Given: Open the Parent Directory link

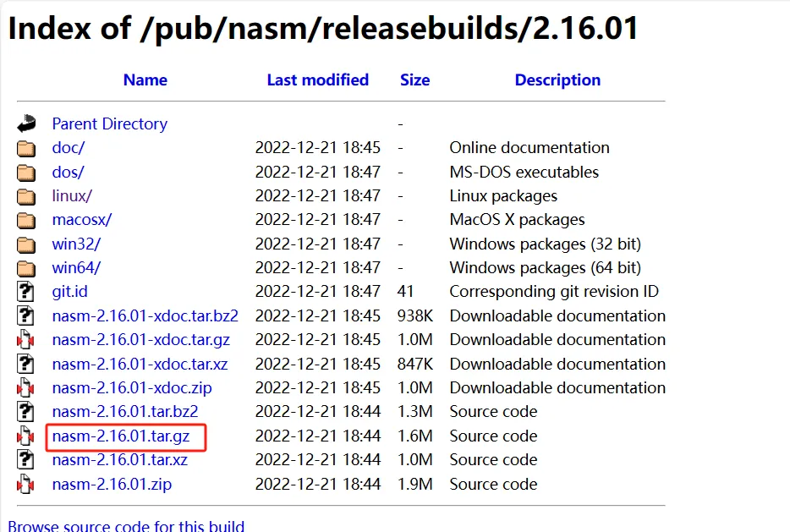Looking at the screenshot, I should click(x=109, y=123).
